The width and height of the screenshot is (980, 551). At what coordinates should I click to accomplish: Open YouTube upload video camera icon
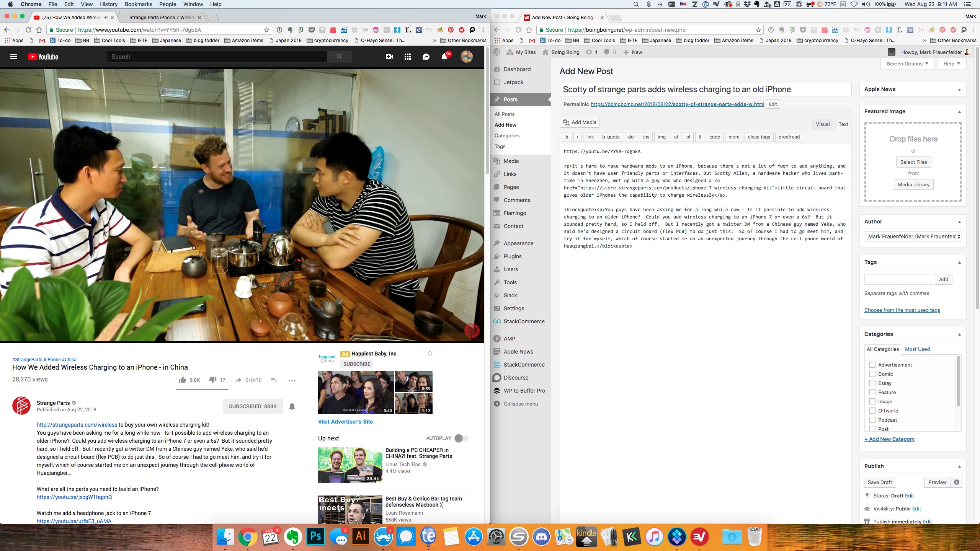coord(389,57)
